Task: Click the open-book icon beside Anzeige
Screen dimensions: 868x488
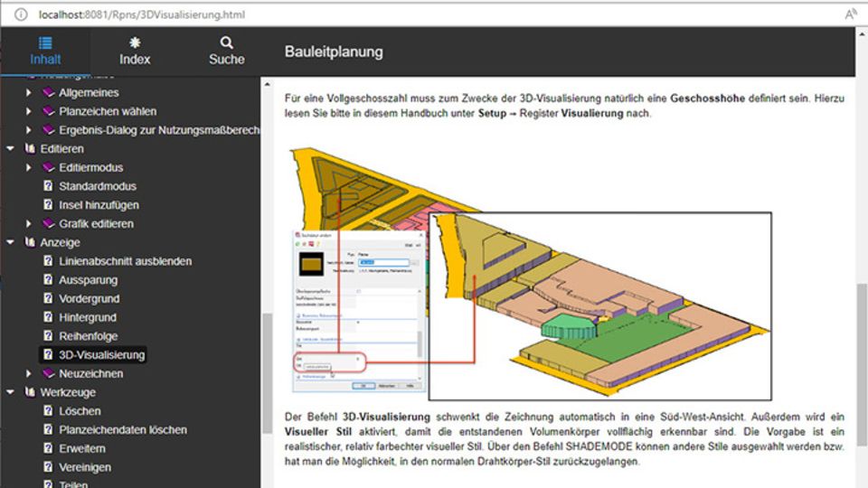Action: pyautogui.click(x=30, y=242)
